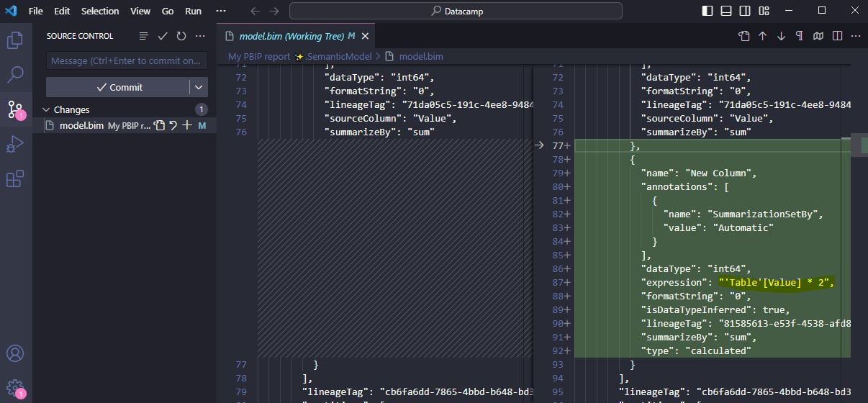868x403 pixels.
Task: Click the changes count badge showing 1
Action: 202,109
